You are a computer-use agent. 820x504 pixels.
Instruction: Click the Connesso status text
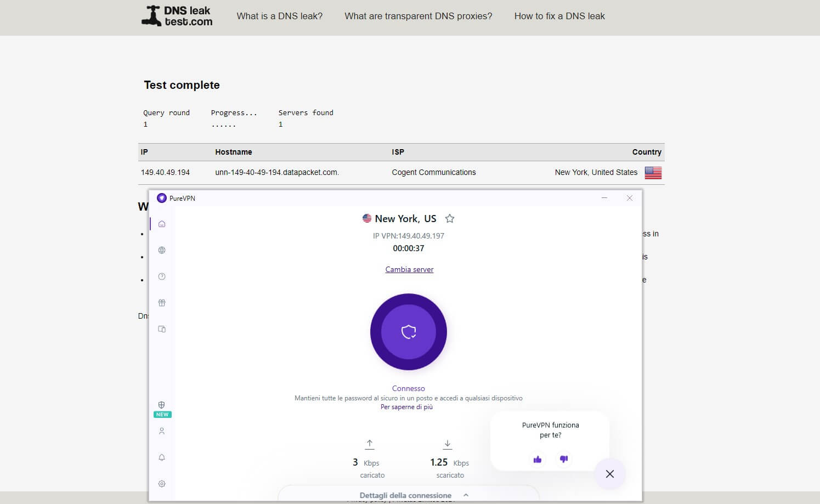pos(409,388)
